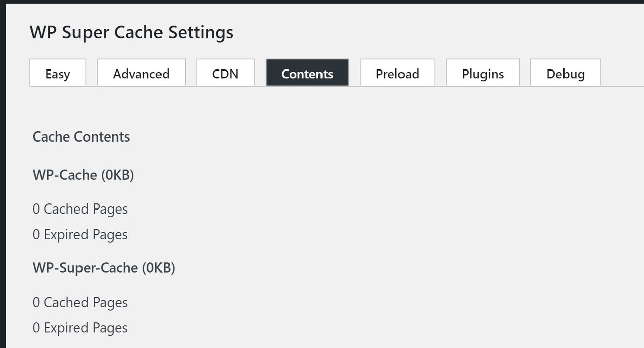
Task: Select the CDN tab
Action: click(225, 73)
